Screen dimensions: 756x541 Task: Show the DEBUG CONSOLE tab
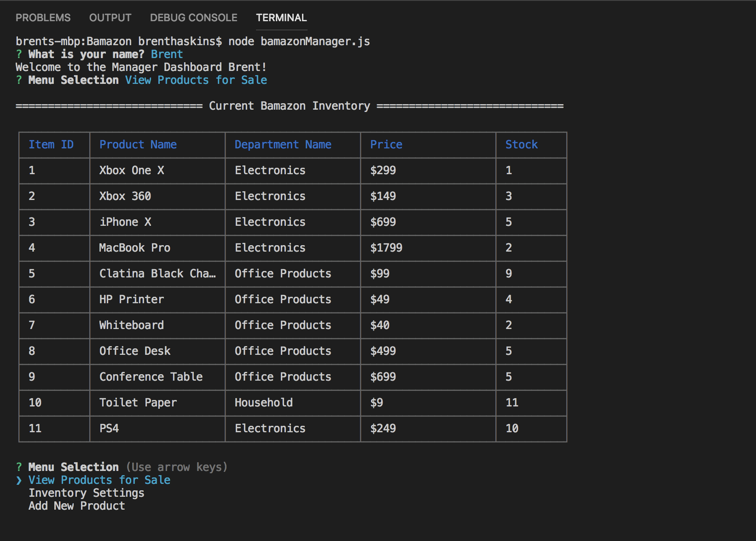[x=194, y=18]
